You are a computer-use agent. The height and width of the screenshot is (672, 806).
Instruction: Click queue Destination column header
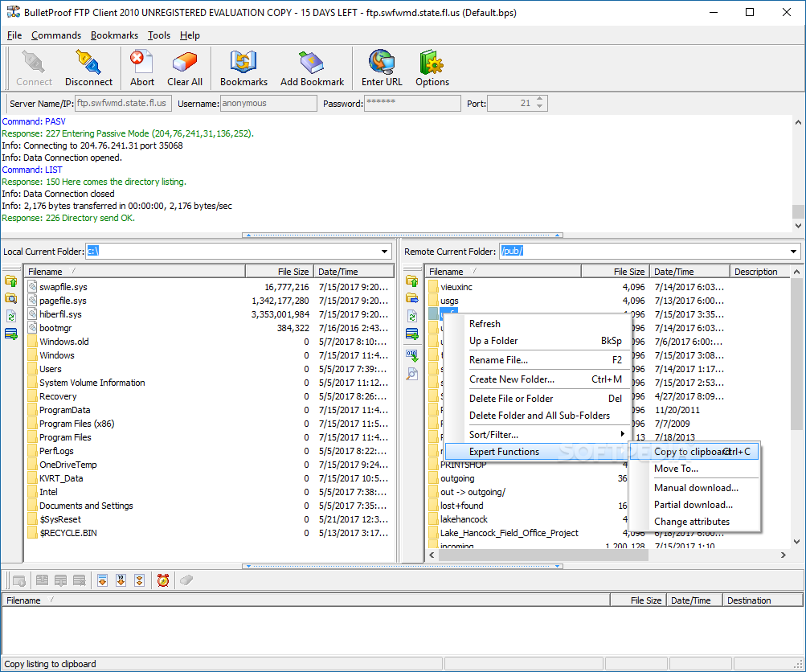pos(763,600)
